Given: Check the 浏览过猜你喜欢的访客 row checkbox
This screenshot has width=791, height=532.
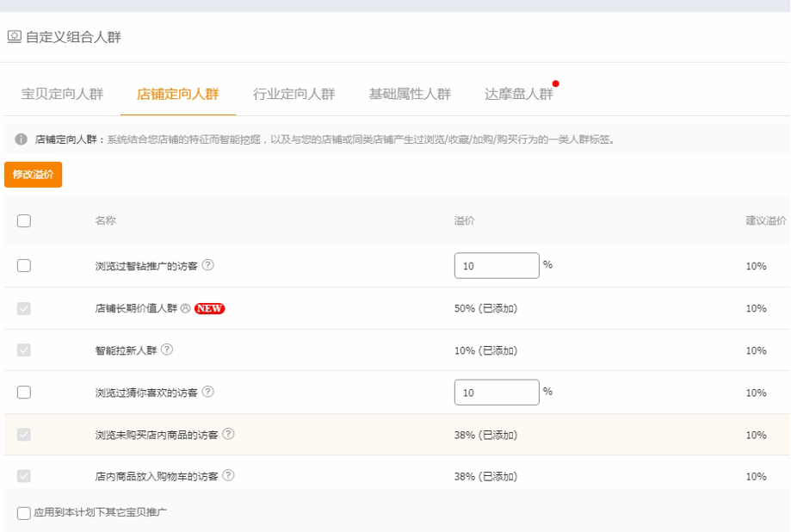Looking at the screenshot, I should (24, 393).
